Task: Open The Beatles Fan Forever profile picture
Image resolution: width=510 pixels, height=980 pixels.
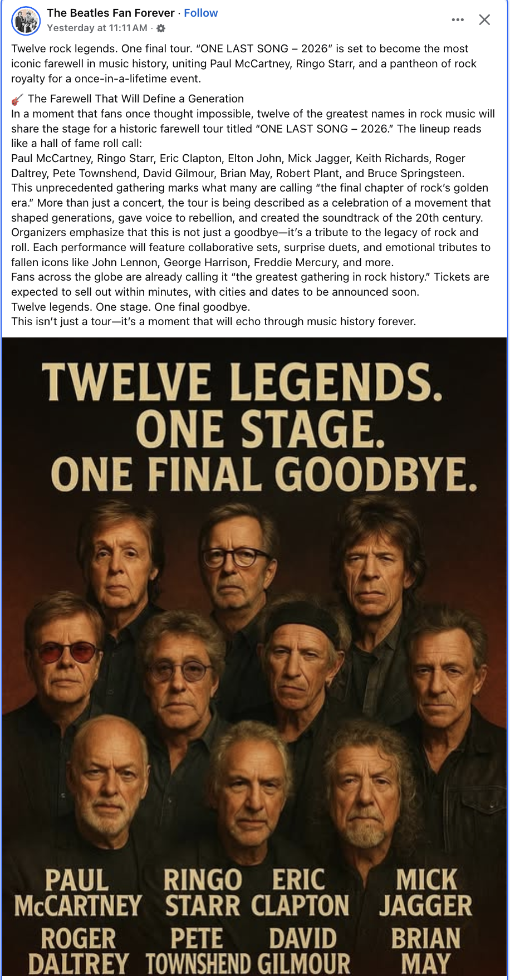Action: pos(26,21)
